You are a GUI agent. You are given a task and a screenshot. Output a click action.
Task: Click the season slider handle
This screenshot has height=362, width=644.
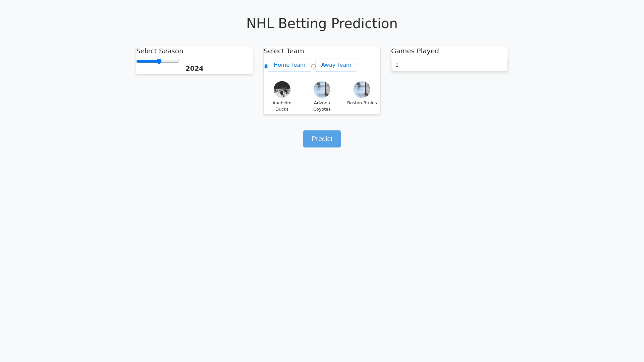click(x=159, y=61)
